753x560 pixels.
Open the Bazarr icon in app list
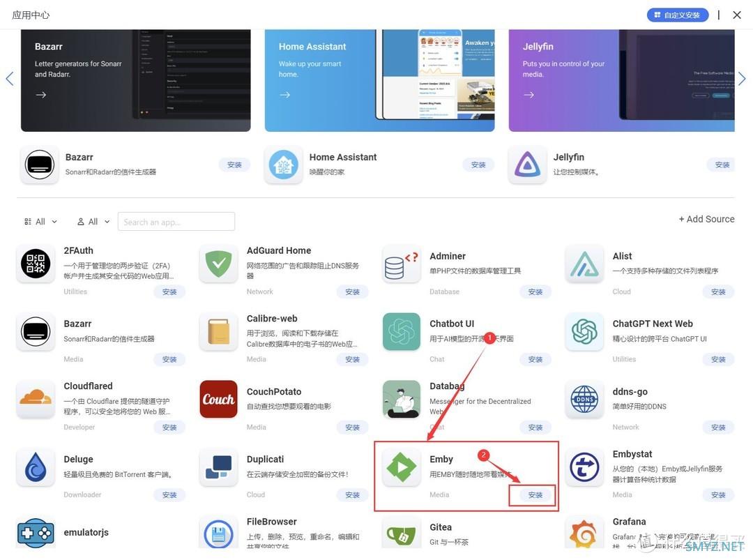(x=36, y=331)
